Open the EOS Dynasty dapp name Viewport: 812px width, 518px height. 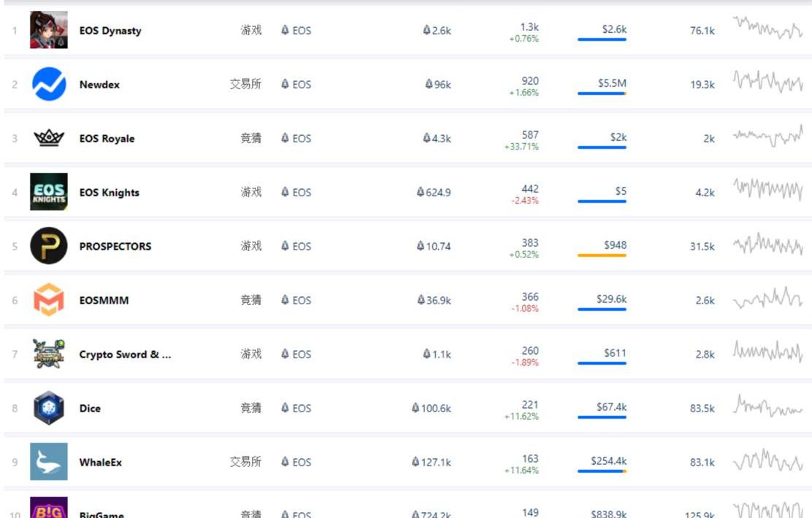(110, 31)
